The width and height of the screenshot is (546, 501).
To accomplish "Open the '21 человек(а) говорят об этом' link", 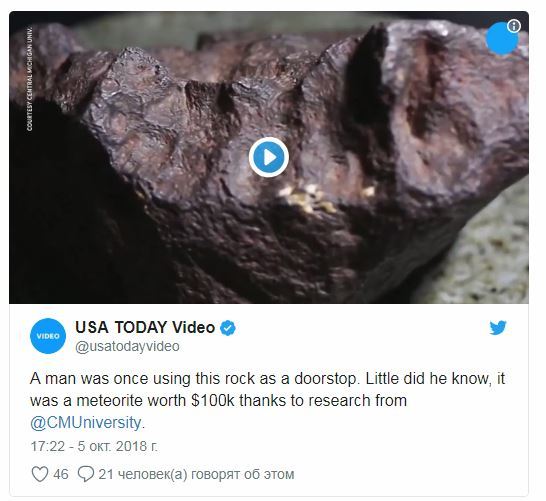I will coord(196,474).
